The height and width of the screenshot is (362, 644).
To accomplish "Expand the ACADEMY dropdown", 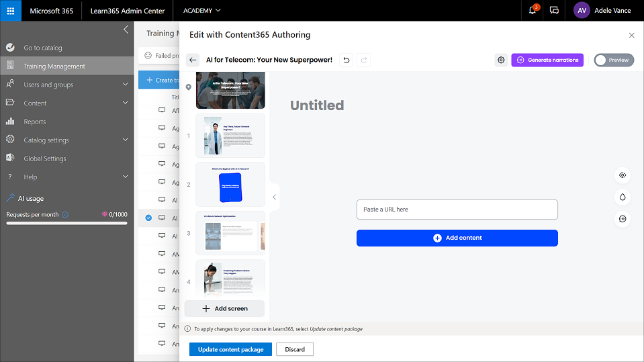I will tap(202, 11).
